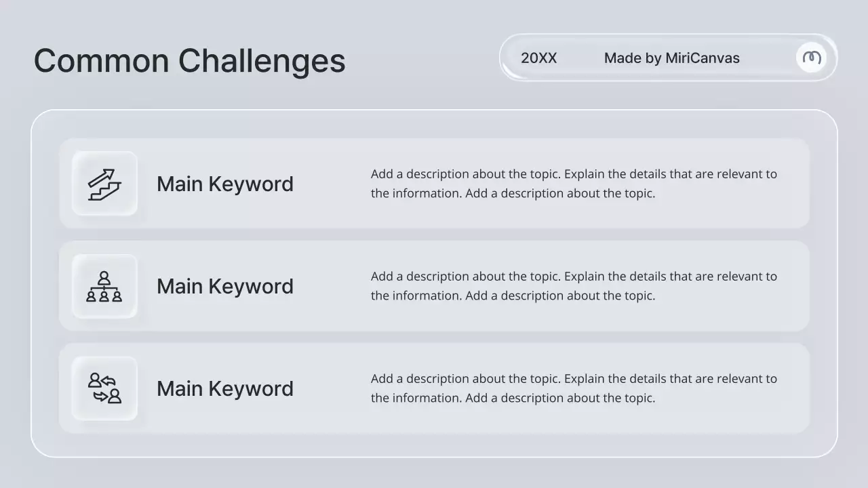Click the description text in the second row
The height and width of the screenshot is (488, 868).
click(x=574, y=286)
